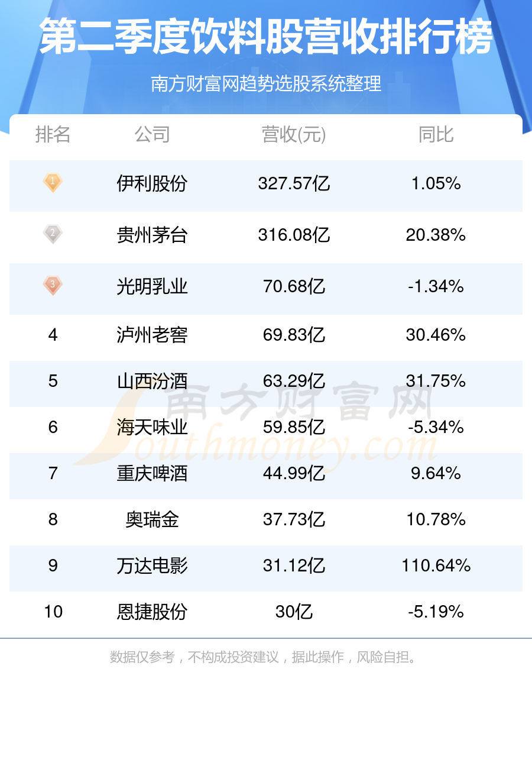Screen dimensions: 532x769
Task: Click the rank 10 company 恩捷股份
Action: click(x=153, y=612)
